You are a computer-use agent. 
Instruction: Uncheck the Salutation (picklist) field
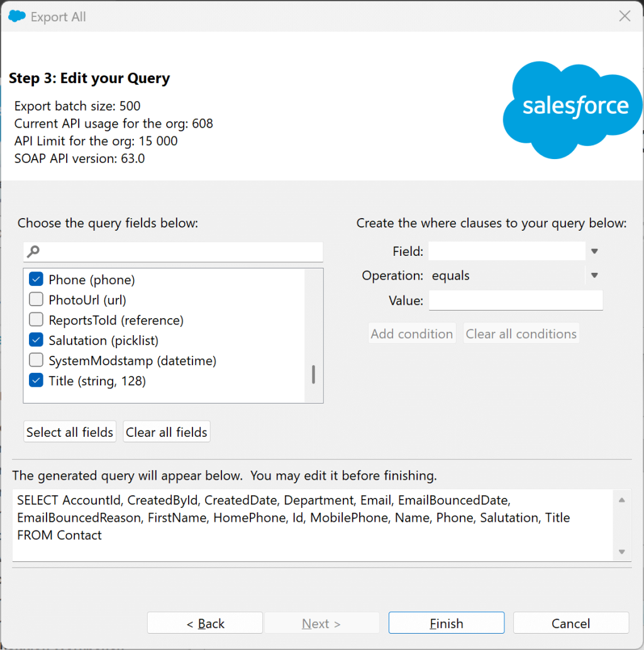[x=36, y=340]
